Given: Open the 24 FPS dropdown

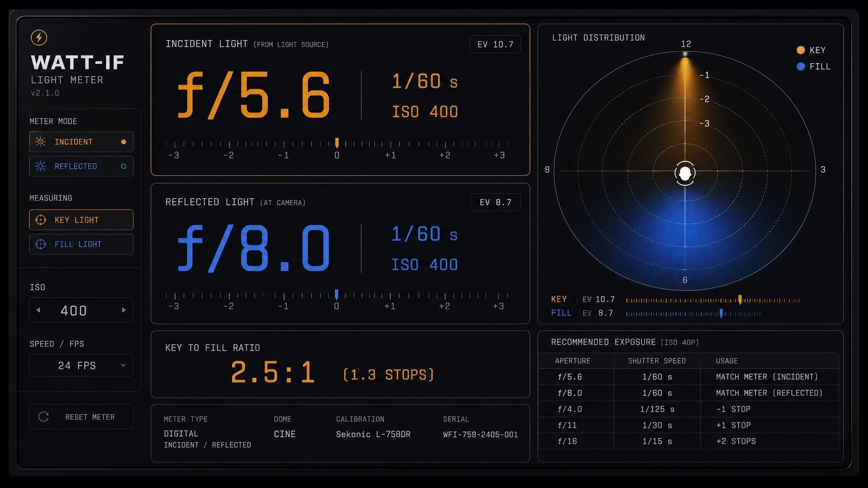Looking at the screenshot, I should pos(81,366).
